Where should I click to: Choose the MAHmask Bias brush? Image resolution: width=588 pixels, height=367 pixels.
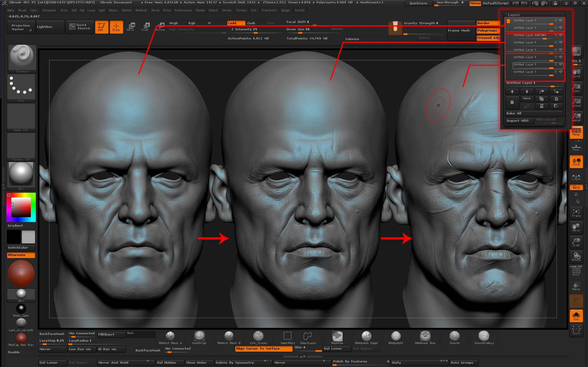[425, 338]
